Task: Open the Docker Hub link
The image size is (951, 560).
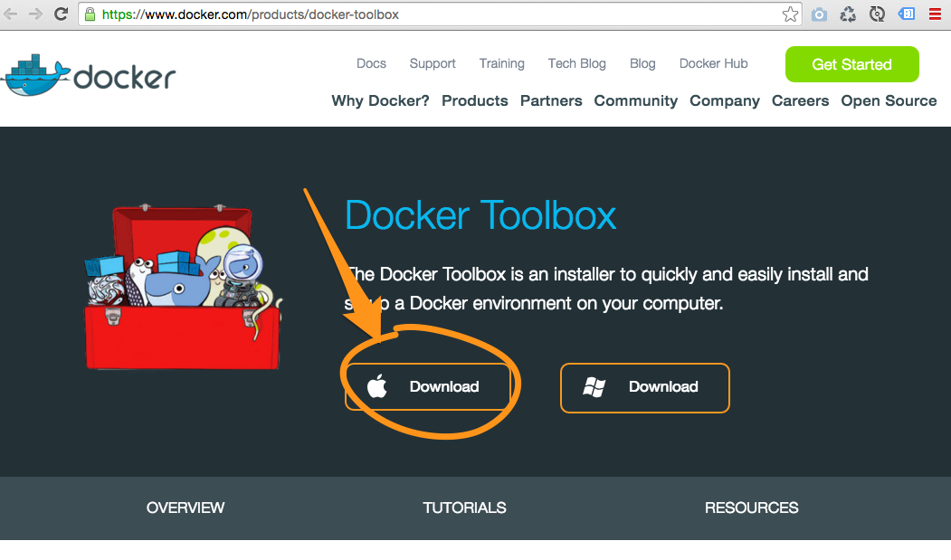Action: [x=713, y=63]
